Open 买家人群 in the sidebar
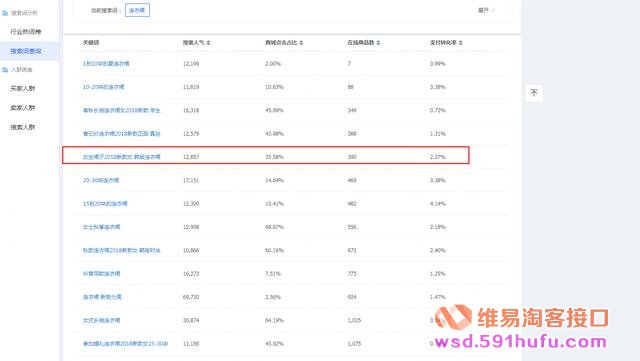 click(23, 88)
